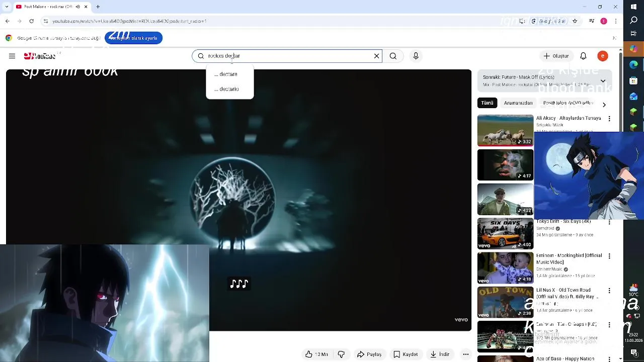
Task: Like the video with thumbs up
Action: pyautogui.click(x=317, y=354)
